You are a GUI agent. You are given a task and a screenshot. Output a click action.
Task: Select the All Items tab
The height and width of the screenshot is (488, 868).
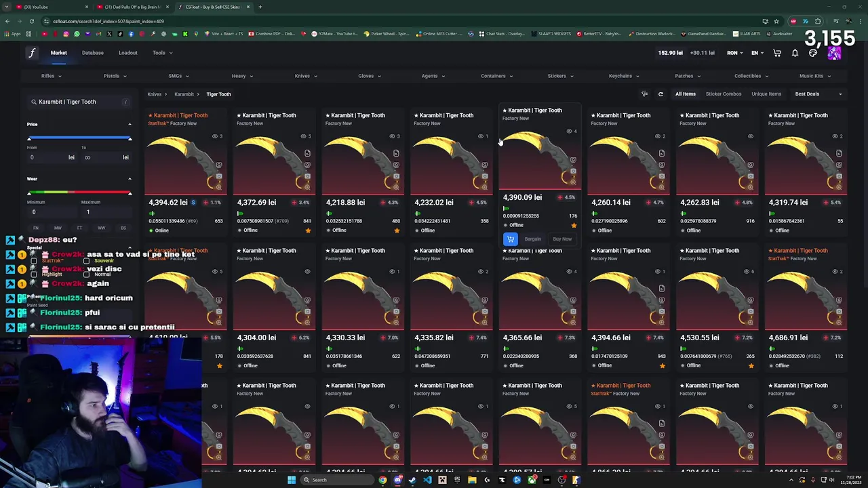tap(686, 94)
